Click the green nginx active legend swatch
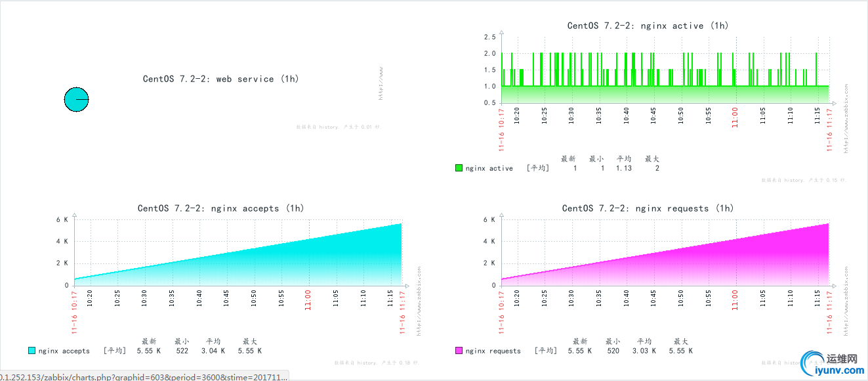The width and height of the screenshot is (868, 381). pos(459,168)
